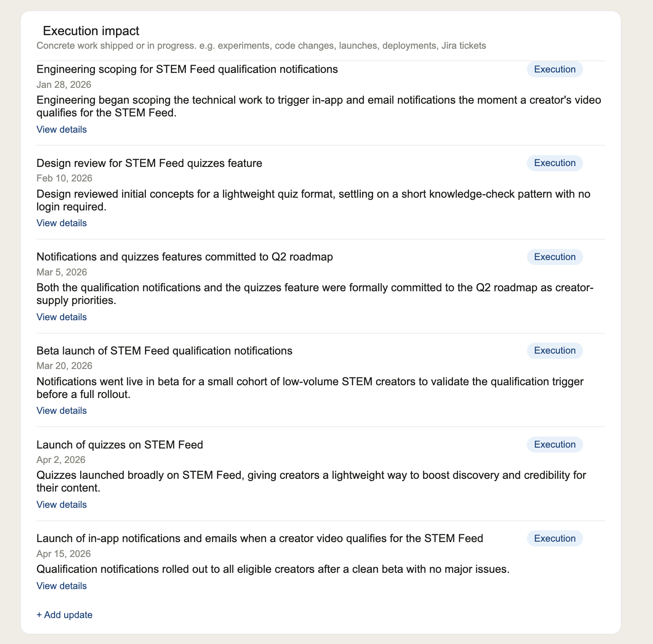This screenshot has width=653, height=644.
Task: Click the Execution impact section heading
Action: click(x=91, y=31)
